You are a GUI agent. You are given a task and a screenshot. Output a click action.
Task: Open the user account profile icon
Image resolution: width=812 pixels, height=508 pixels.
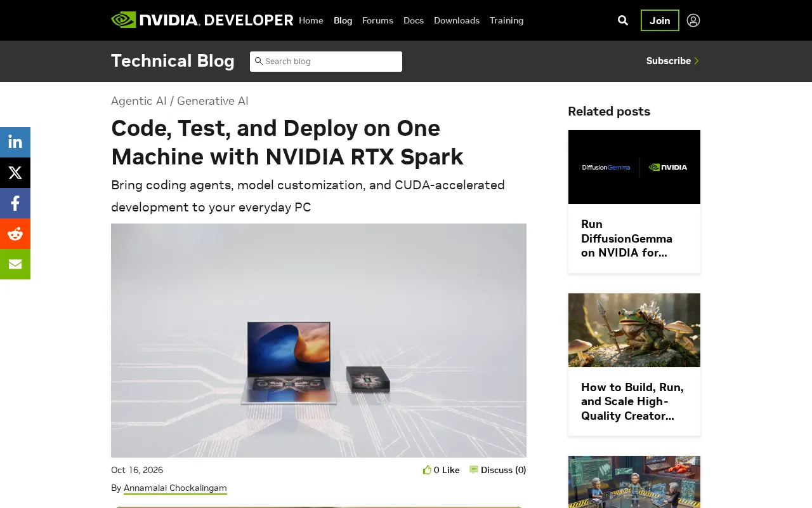(x=693, y=20)
